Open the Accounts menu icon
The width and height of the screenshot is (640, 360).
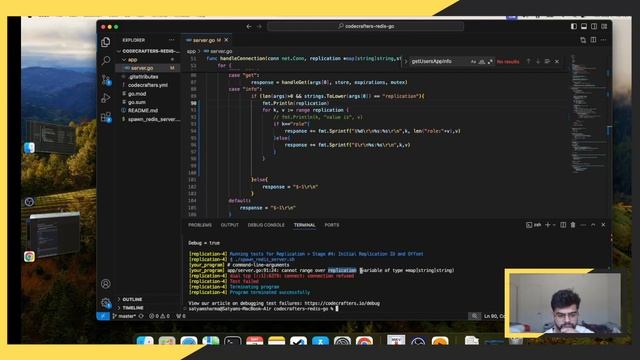tap(106, 284)
